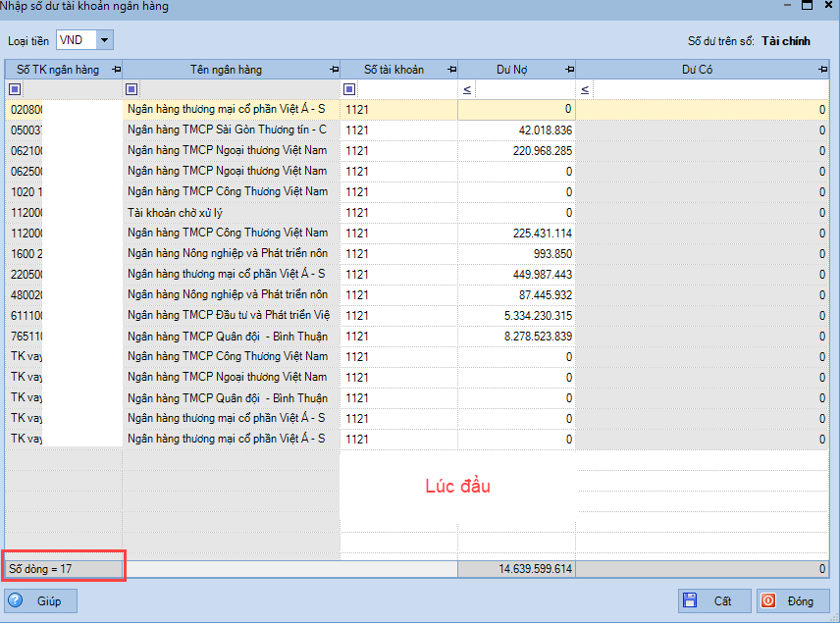Pin the Dư Nợ column

(569, 70)
